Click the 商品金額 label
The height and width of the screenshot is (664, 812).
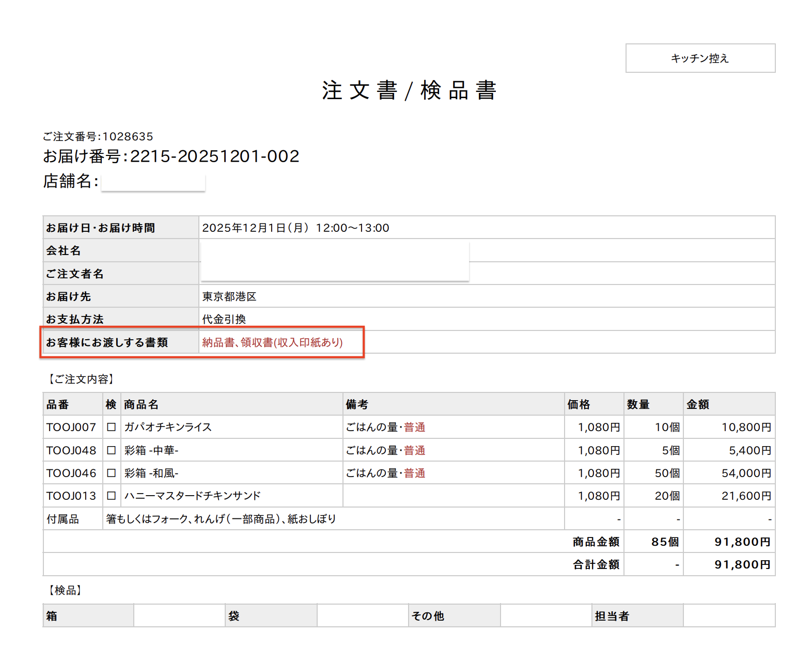596,542
